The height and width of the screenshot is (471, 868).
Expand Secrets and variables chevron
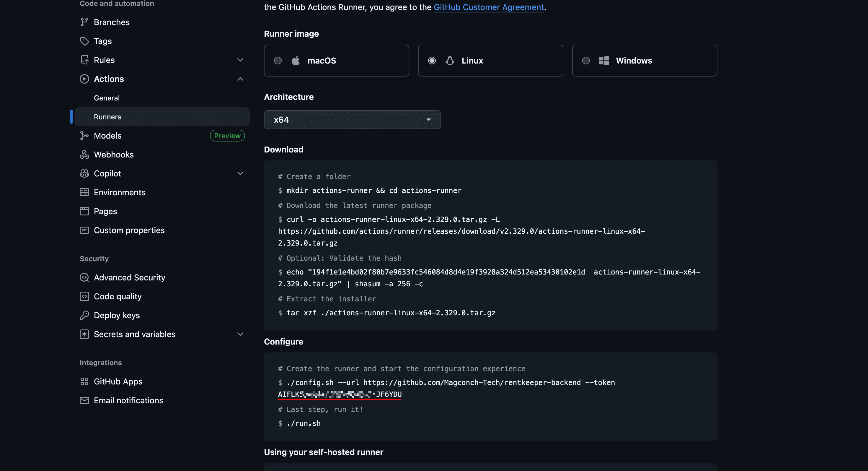[240, 334]
